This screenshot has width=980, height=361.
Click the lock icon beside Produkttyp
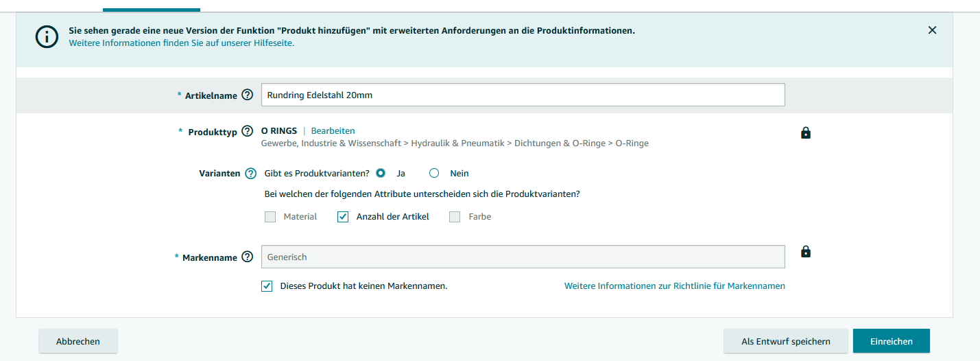pyautogui.click(x=806, y=133)
